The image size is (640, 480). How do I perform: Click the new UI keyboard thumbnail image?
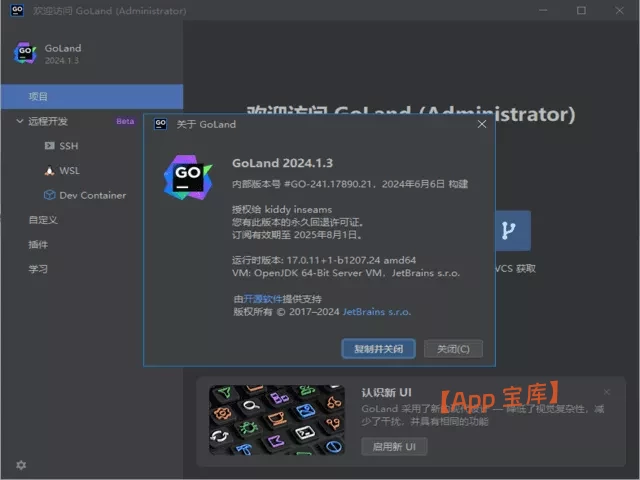pos(277,420)
